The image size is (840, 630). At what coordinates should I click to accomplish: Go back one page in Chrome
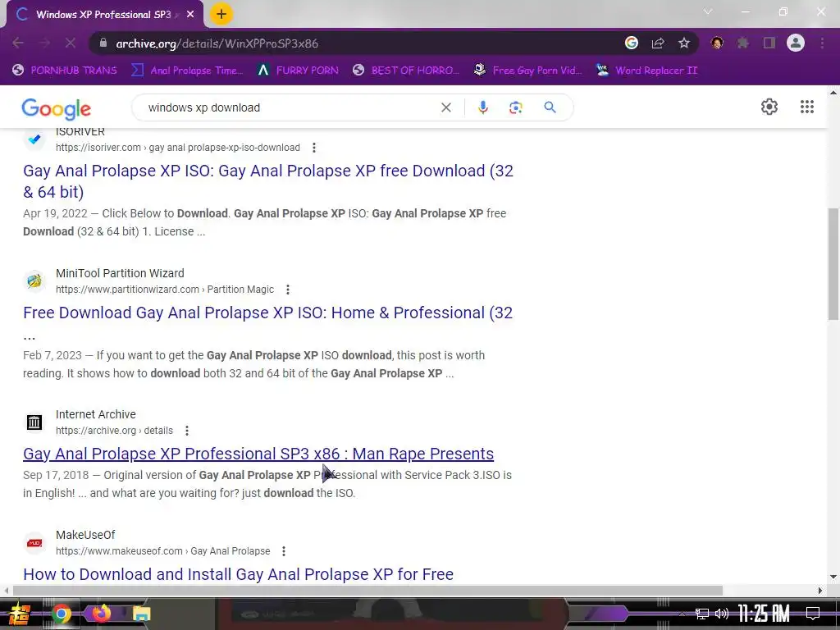(18, 43)
